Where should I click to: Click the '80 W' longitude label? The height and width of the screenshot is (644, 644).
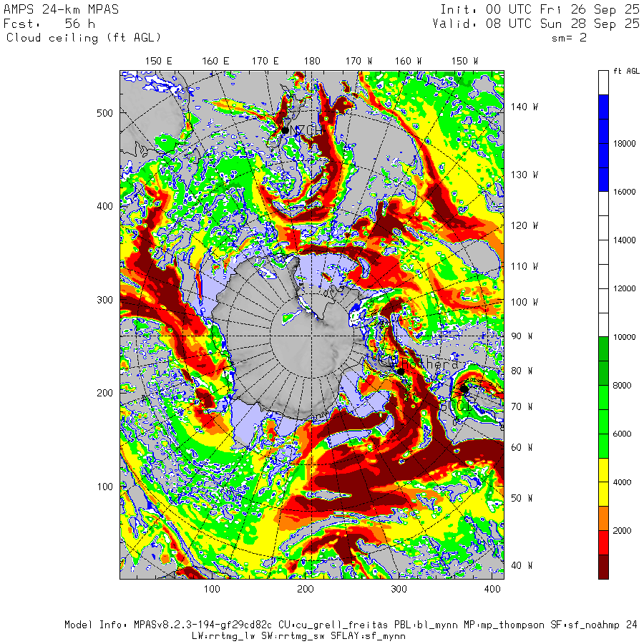pyautogui.click(x=522, y=371)
